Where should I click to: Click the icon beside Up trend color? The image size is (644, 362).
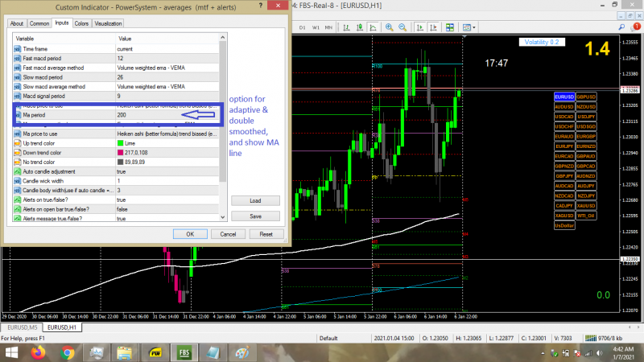click(x=17, y=143)
